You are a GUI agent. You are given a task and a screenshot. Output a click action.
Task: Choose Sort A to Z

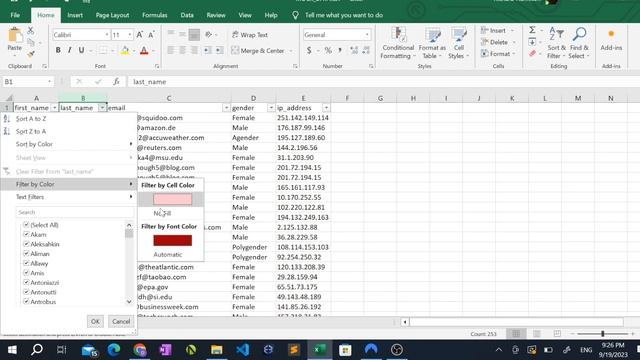point(69,119)
